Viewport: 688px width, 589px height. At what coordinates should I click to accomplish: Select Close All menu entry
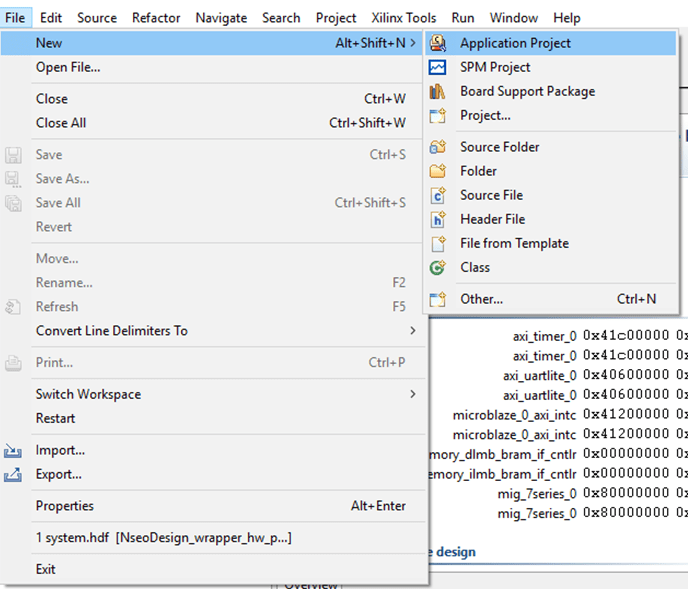point(61,123)
